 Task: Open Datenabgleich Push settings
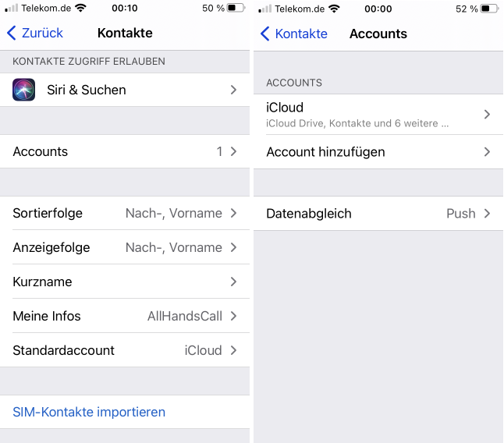[x=378, y=213]
